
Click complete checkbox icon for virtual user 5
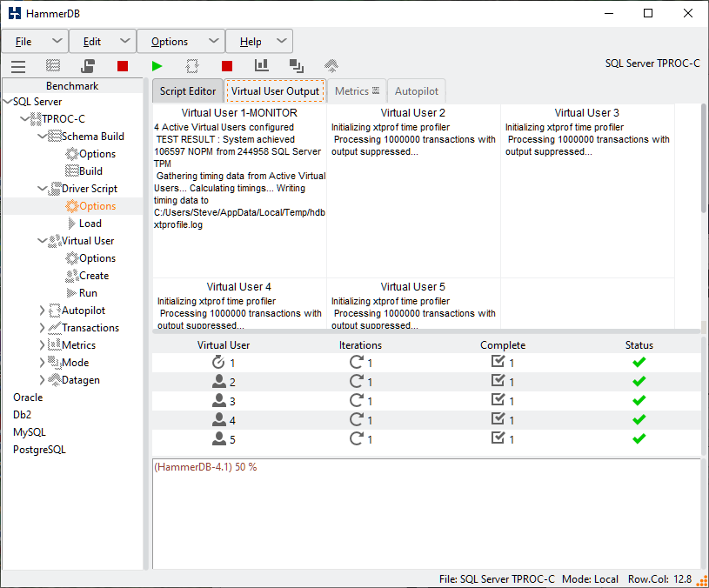(x=498, y=438)
